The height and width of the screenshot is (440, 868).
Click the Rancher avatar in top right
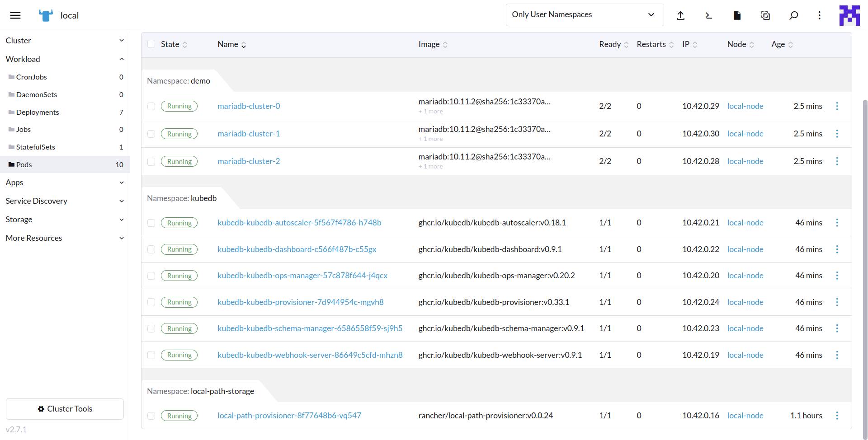point(849,15)
